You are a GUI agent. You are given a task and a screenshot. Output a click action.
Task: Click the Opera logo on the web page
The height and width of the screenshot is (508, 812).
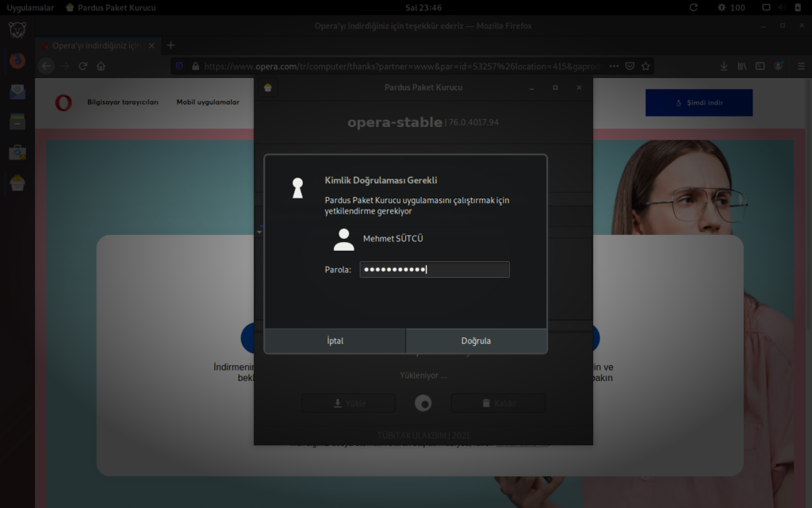click(x=63, y=102)
